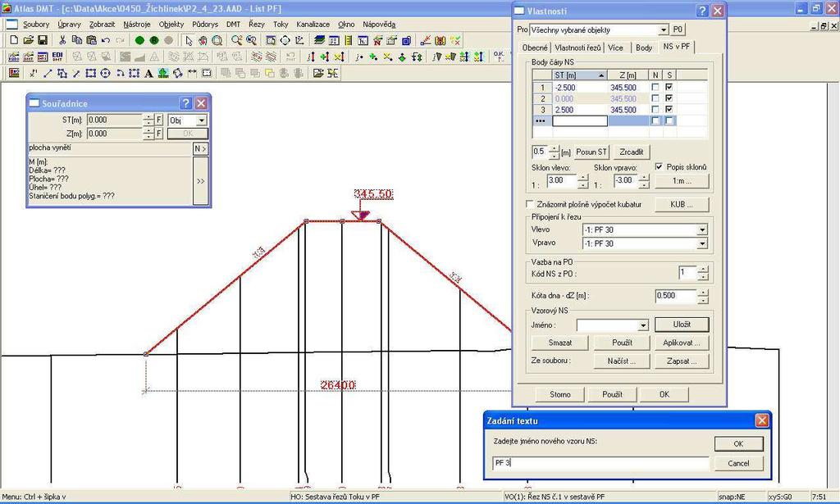Viewport: 840px width, 504px height.
Task: Open the Kanalizace menu
Action: point(313,25)
